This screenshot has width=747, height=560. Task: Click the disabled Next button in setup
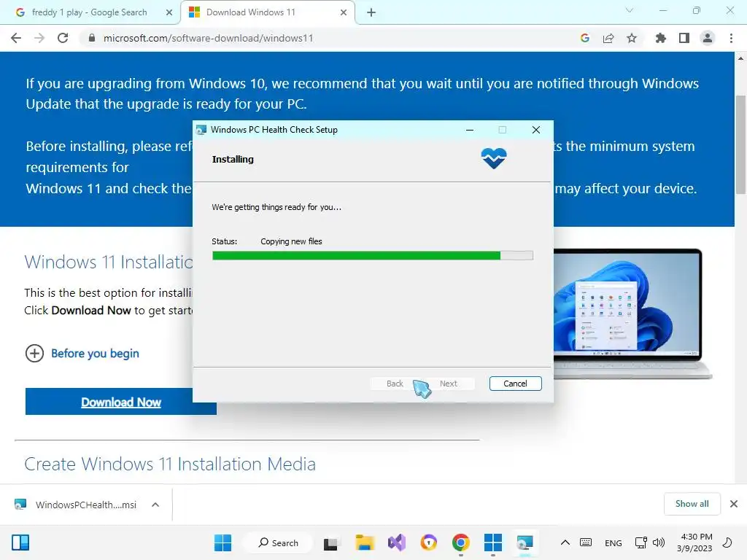tap(449, 384)
